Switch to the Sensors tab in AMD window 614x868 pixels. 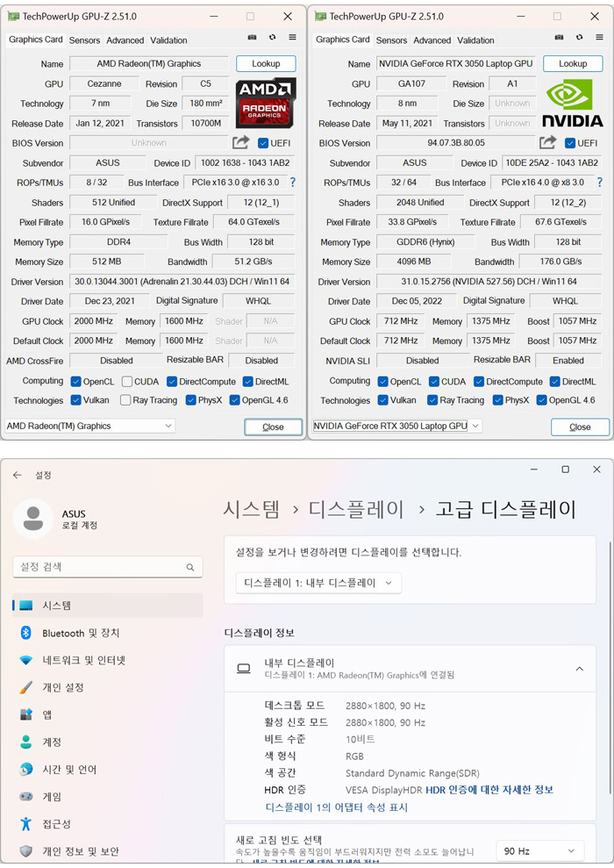[x=85, y=40]
